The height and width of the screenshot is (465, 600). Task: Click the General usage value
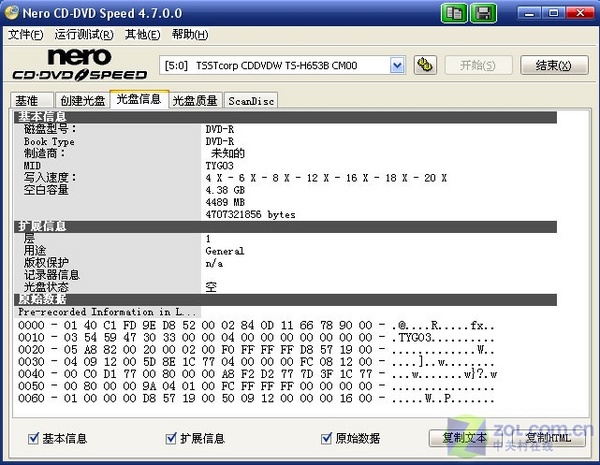pyautogui.click(x=225, y=251)
